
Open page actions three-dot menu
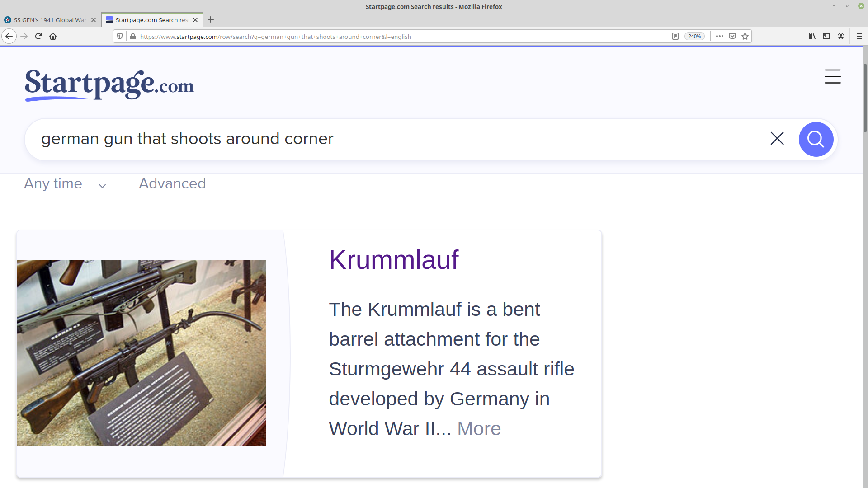(x=720, y=36)
